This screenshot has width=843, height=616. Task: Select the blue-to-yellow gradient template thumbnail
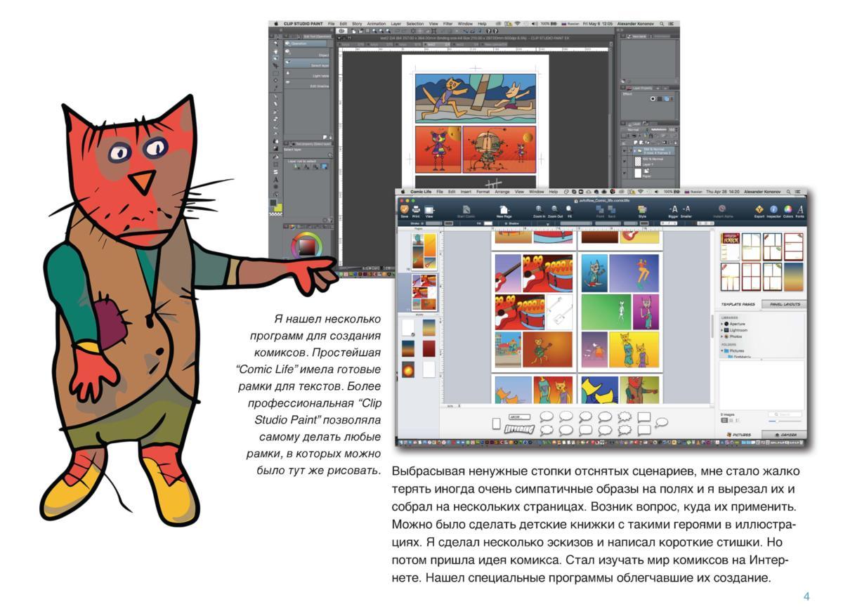tap(793, 276)
